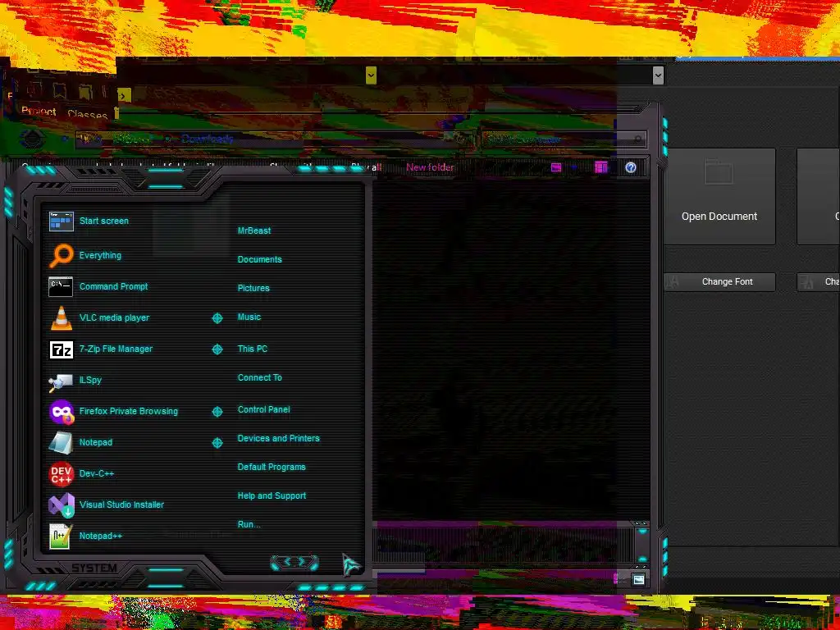Expand the VLC media player jump list

217,318
